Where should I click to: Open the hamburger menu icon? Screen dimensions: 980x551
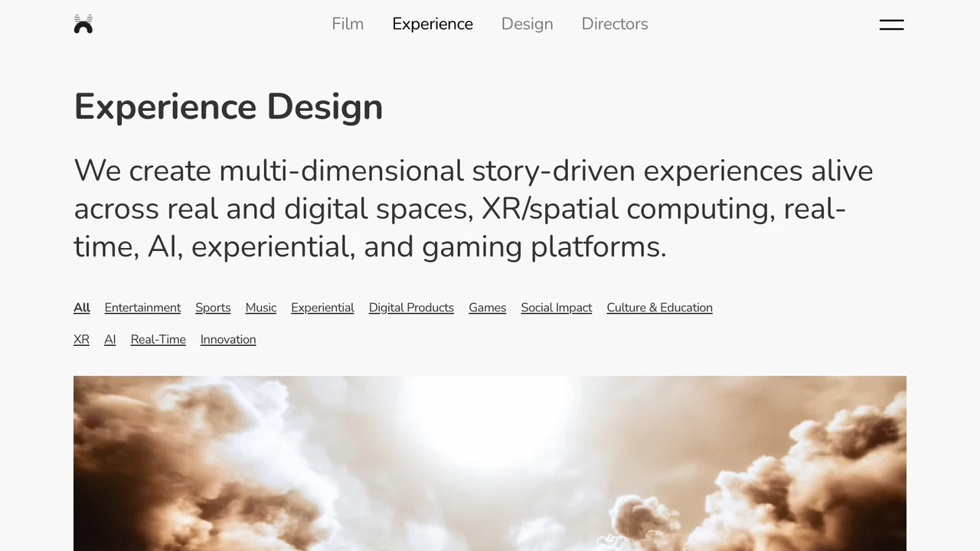[x=891, y=24]
